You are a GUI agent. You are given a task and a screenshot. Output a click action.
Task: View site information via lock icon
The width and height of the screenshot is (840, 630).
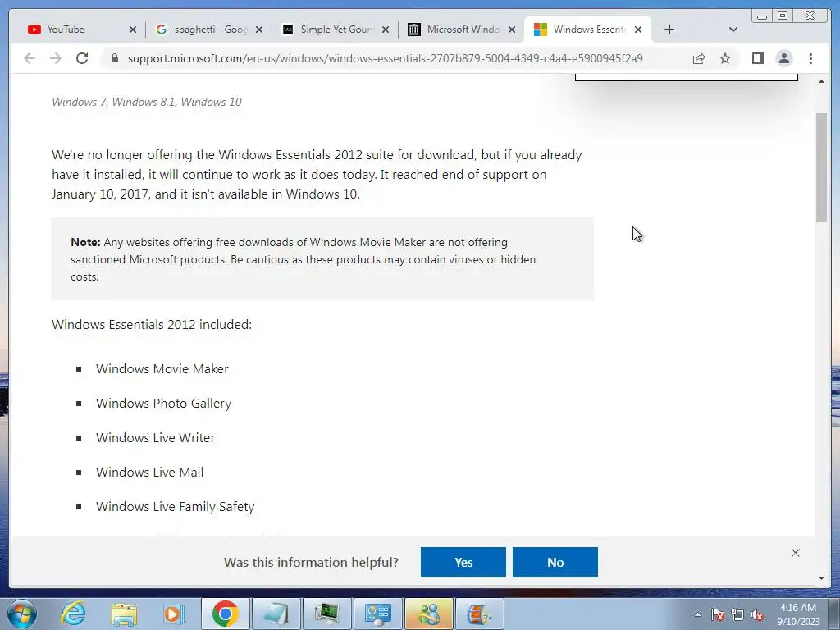(x=114, y=58)
